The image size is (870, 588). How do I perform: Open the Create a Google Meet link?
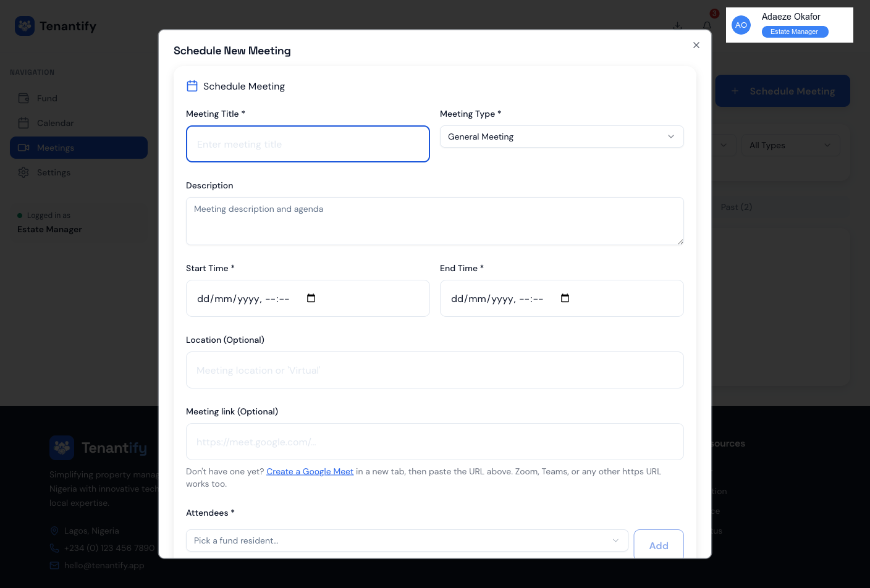coord(310,471)
